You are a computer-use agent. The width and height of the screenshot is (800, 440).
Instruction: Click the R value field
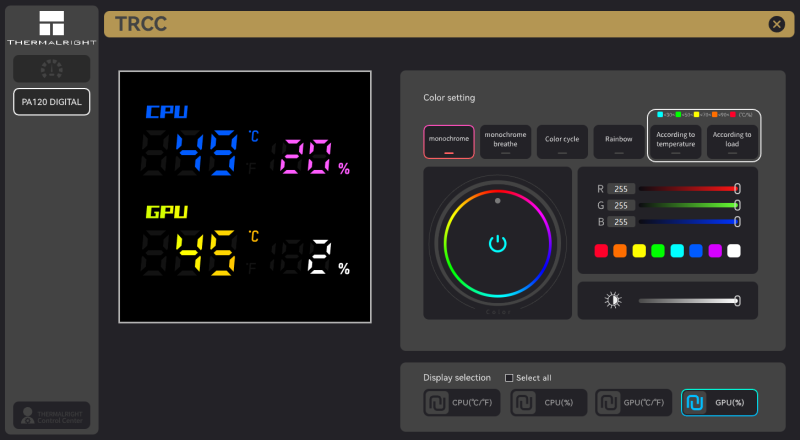click(621, 189)
